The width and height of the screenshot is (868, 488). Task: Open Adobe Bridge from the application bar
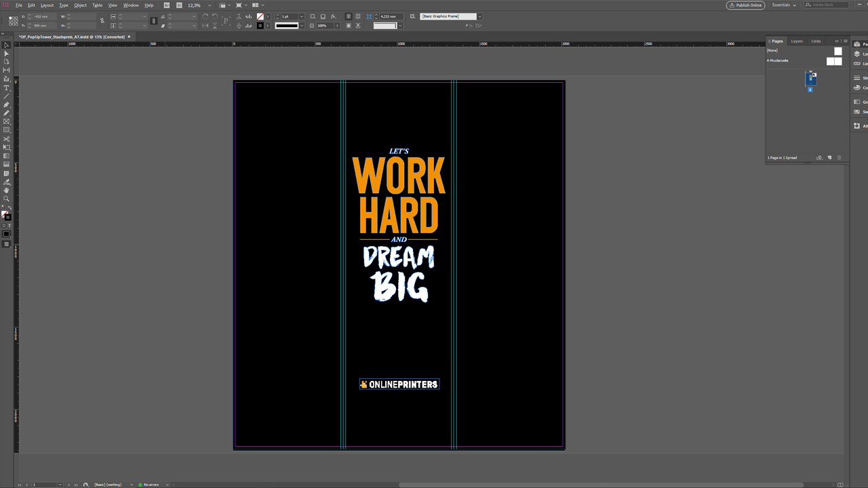pyautogui.click(x=167, y=5)
